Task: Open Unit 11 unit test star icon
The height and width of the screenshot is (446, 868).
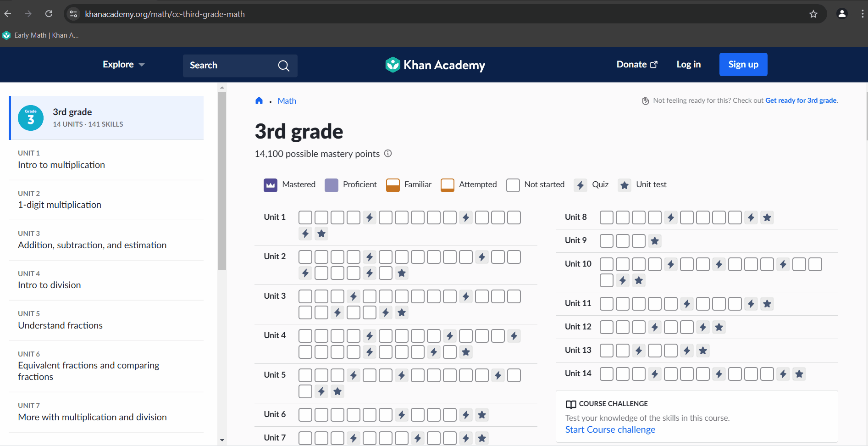Action: 767,304
